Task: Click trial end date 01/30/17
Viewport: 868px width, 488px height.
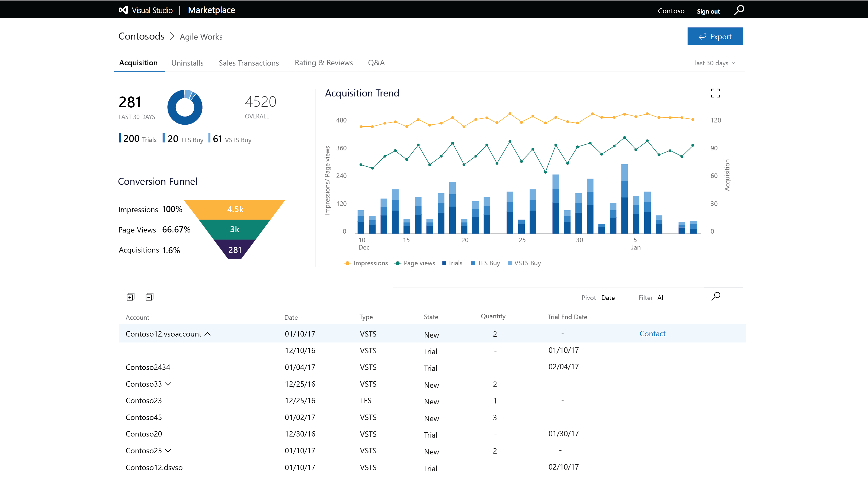Action: (563, 434)
